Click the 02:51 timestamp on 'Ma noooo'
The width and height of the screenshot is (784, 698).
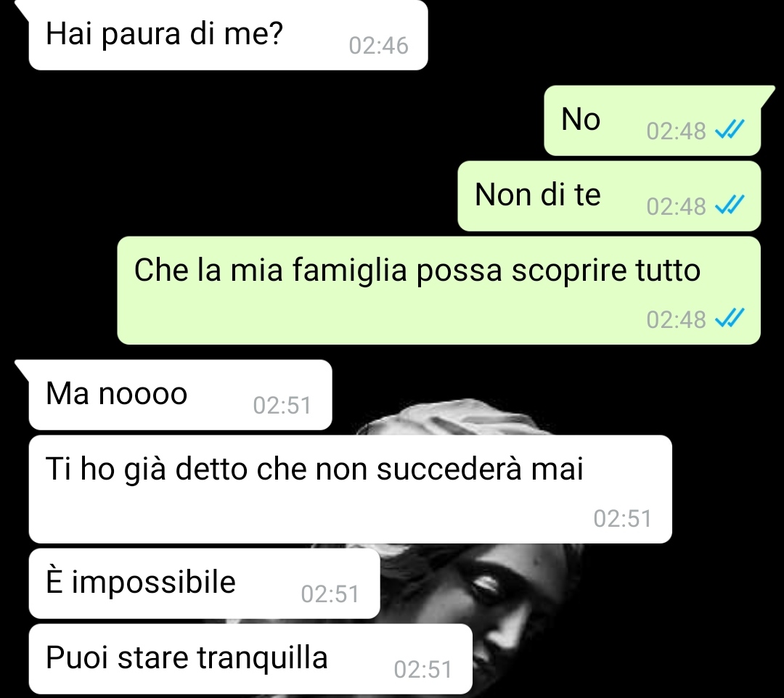tap(282, 405)
